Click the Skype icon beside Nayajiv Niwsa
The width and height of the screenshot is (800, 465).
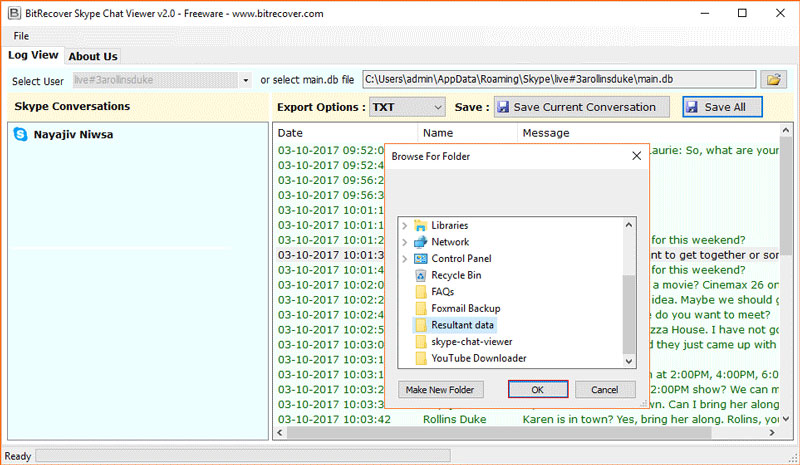20,134
